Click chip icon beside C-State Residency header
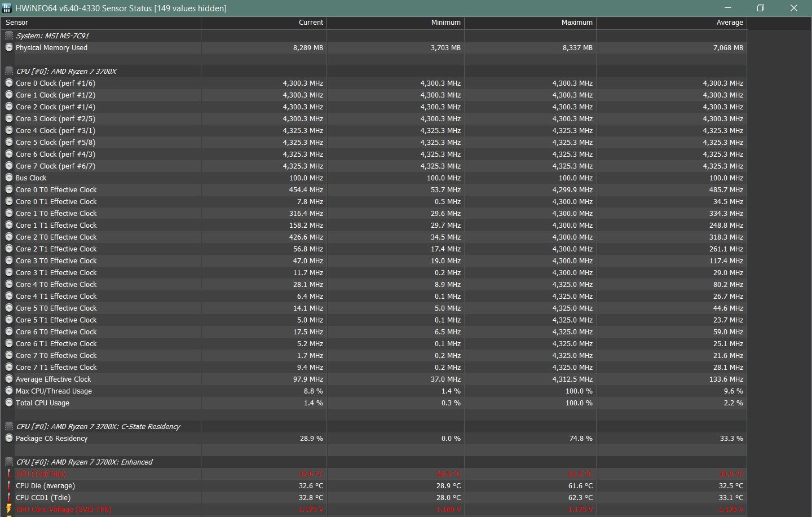 [x=8, y=426]
